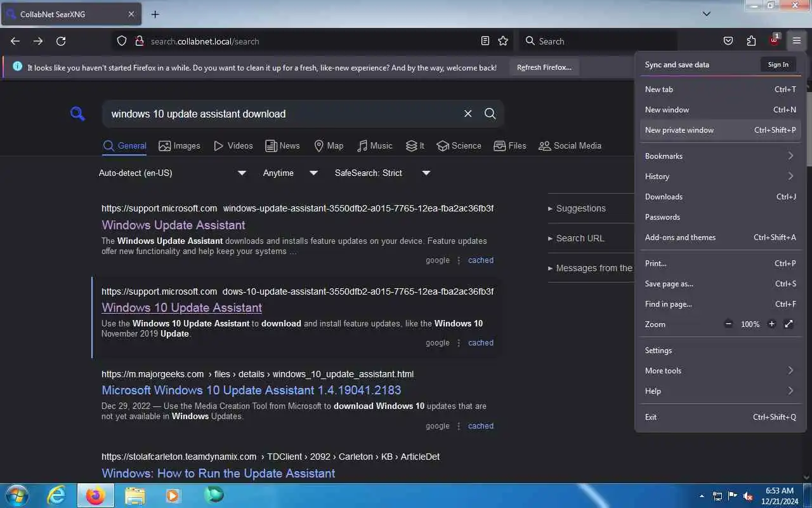Submit search with the magnifier button

[490, 114]
